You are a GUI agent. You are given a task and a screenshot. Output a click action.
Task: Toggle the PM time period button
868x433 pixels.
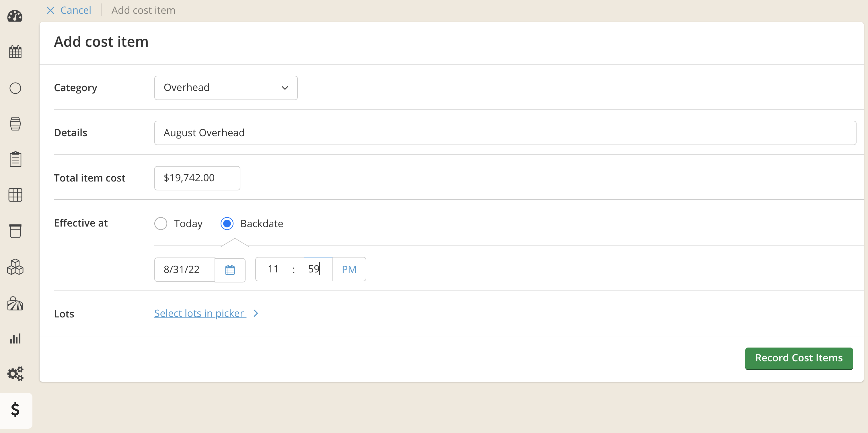(x=349, y=269)
